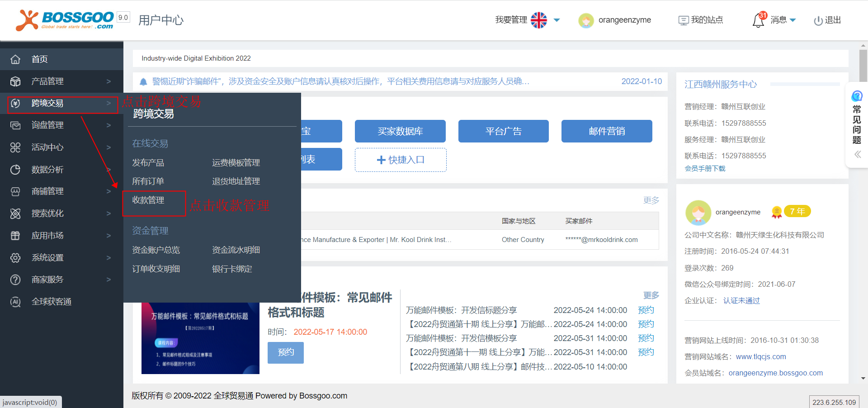Open 退货地址管理 menu entry
The width and height of the screenshot is (868, 408).
pos(236,181)
